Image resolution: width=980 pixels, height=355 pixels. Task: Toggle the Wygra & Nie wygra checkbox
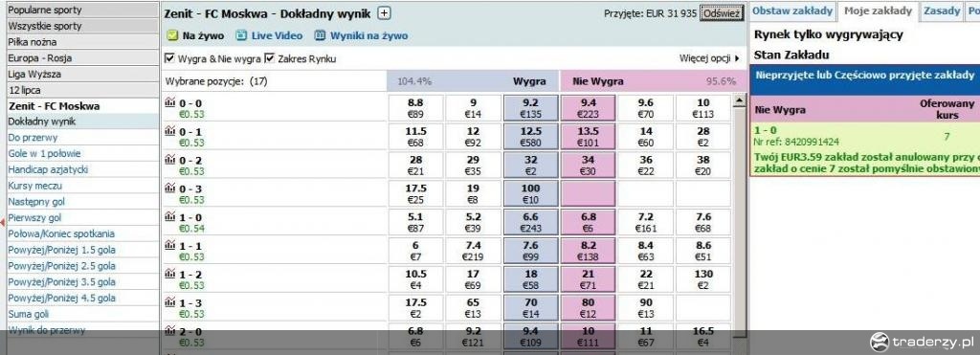click(169, 58)
